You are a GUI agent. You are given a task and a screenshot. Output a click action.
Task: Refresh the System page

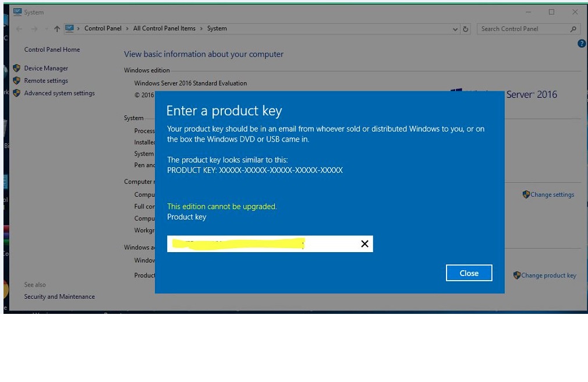[x=465, y=29]
